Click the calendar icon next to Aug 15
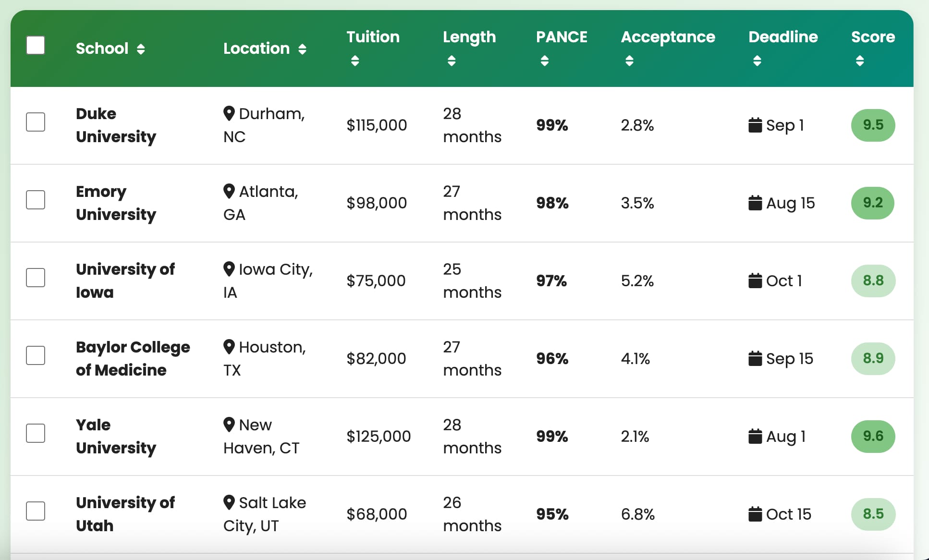Image resolution: width=929 pixels, height=560 pixels. pos(755,203)
